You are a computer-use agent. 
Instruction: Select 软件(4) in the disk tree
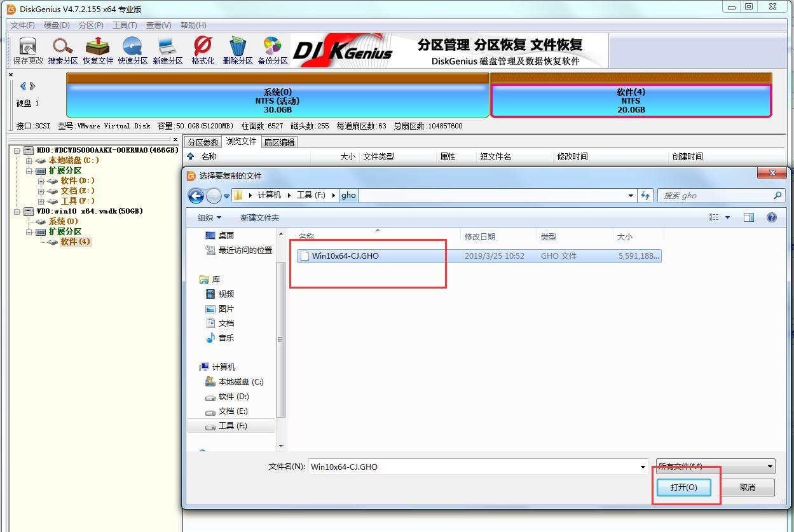[x=70, y=242]
